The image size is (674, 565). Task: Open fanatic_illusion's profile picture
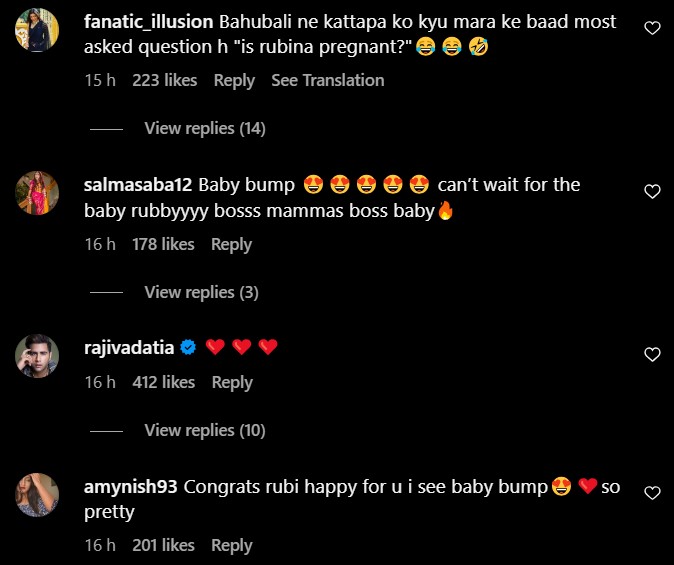tap(37, 30)
